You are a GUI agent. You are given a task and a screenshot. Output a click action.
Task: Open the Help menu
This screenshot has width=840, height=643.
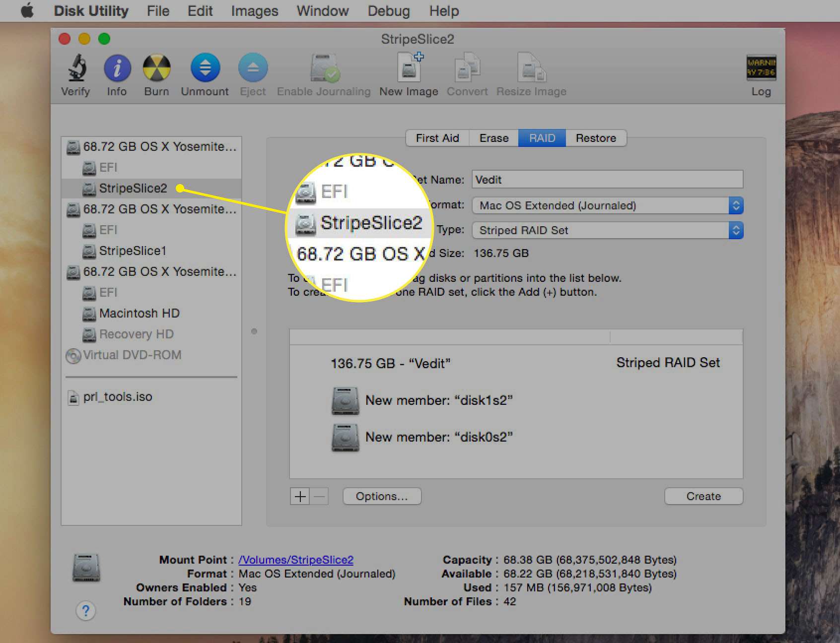(444, 10)
